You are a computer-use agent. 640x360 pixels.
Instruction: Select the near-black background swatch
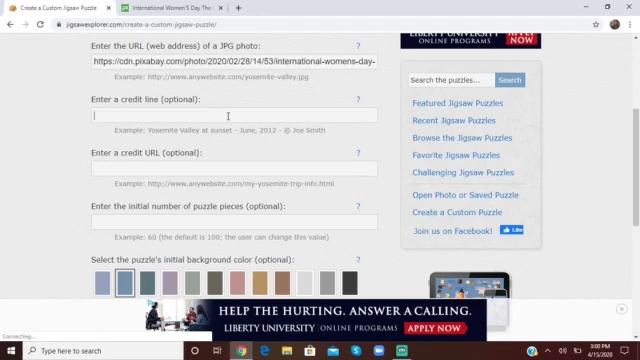point(350,283)
